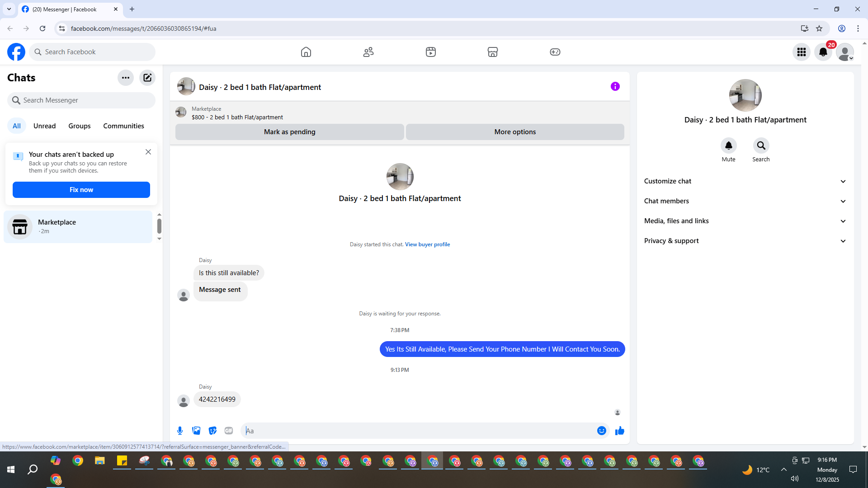Click Daisy's apartment thumbnail in chat header

186,87
